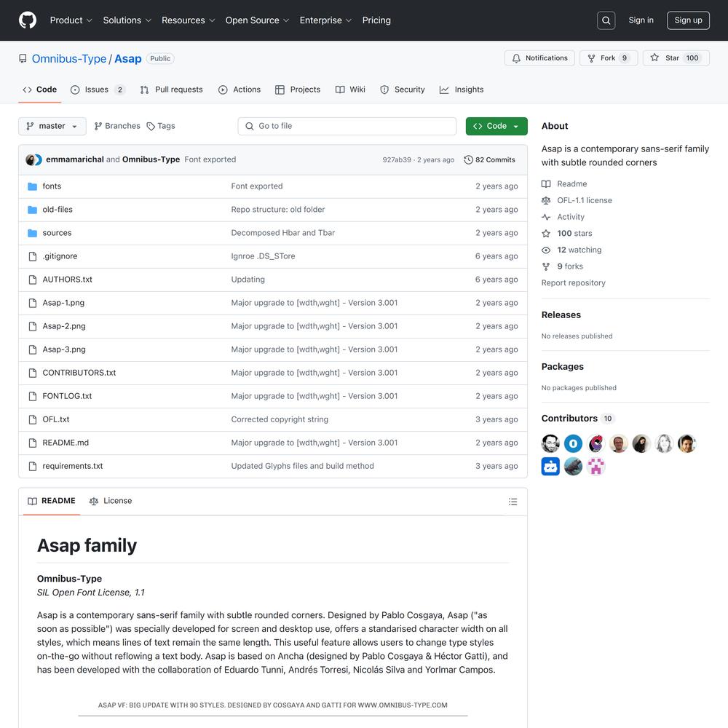Screen dimensions: 728x728
Task: Select the Code tab
Action: [40, 90]
